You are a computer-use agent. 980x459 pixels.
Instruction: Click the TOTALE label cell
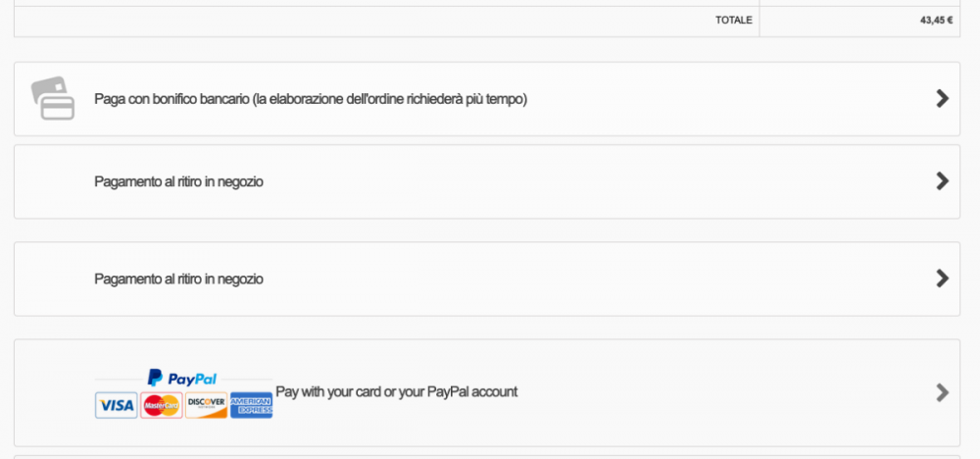pos(733,20)
